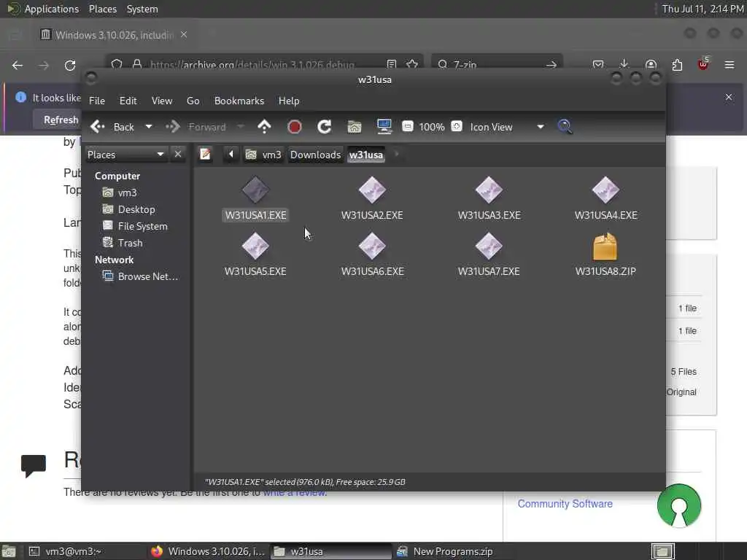Select the W31USA6.EXE file icon

click(x=372, y=246)
